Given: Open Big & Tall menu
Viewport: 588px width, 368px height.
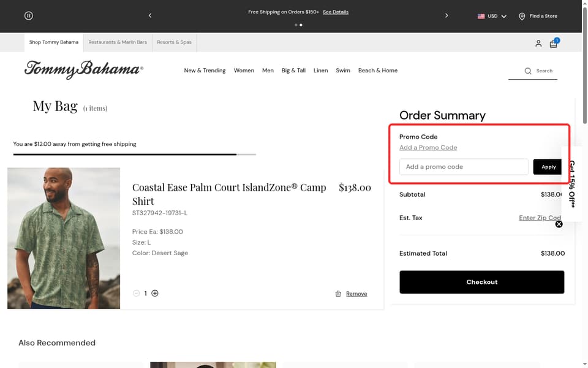Looking at the screenshot, I should 293,71.
